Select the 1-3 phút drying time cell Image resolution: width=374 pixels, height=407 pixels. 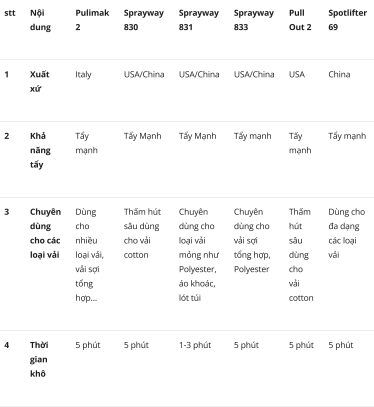coord(195,345)
